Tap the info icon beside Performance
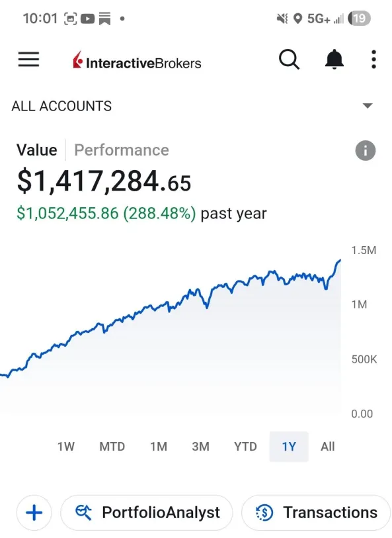Viewport: 392px width, 538px height. click(x=366, y=150)
